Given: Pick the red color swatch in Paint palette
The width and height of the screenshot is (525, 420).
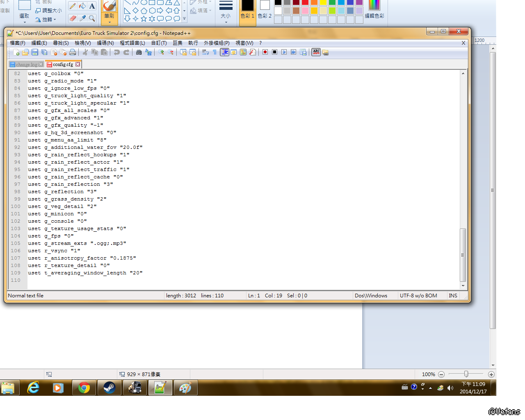Looking at the screenshot, I should click(305, 2).
